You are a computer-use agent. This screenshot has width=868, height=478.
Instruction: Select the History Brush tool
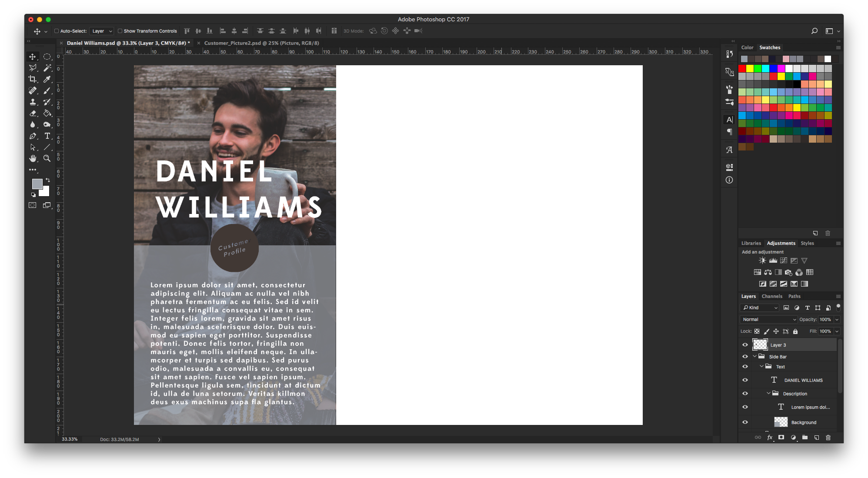(x=47, y=102)
